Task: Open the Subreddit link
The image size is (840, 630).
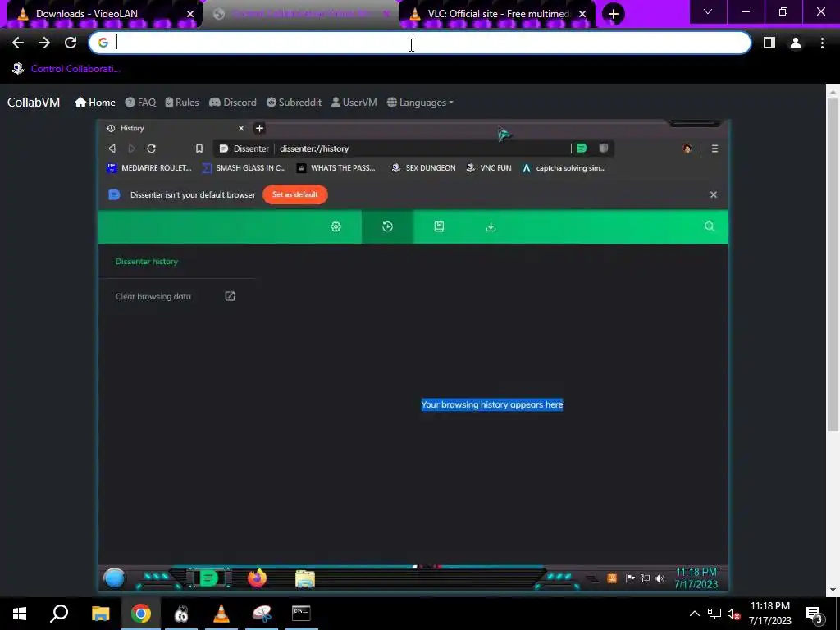Action: click(294, 103)
